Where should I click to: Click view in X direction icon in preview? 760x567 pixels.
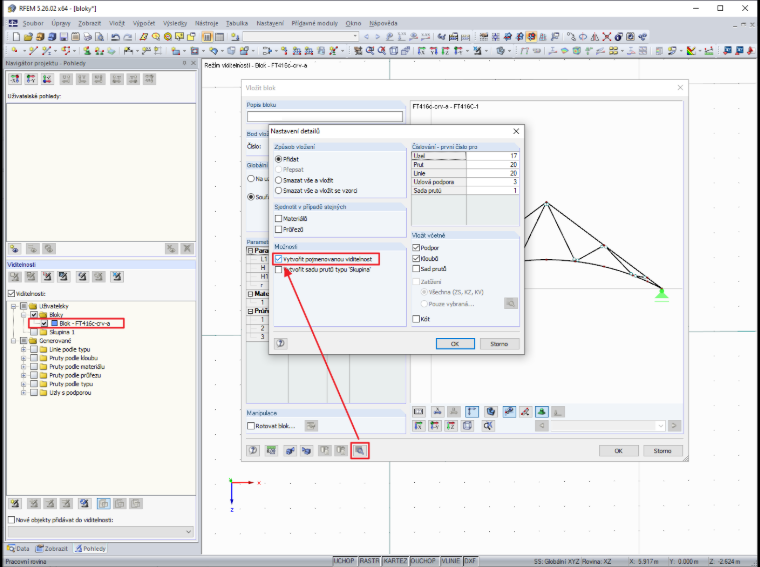click(419, 425)
